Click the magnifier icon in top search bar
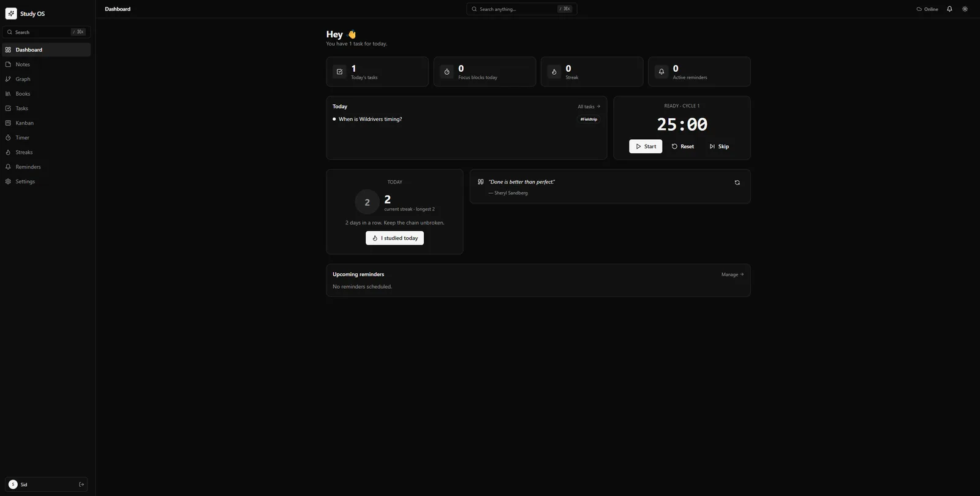This screenshot has height=496, width=980. click(474, 9)
